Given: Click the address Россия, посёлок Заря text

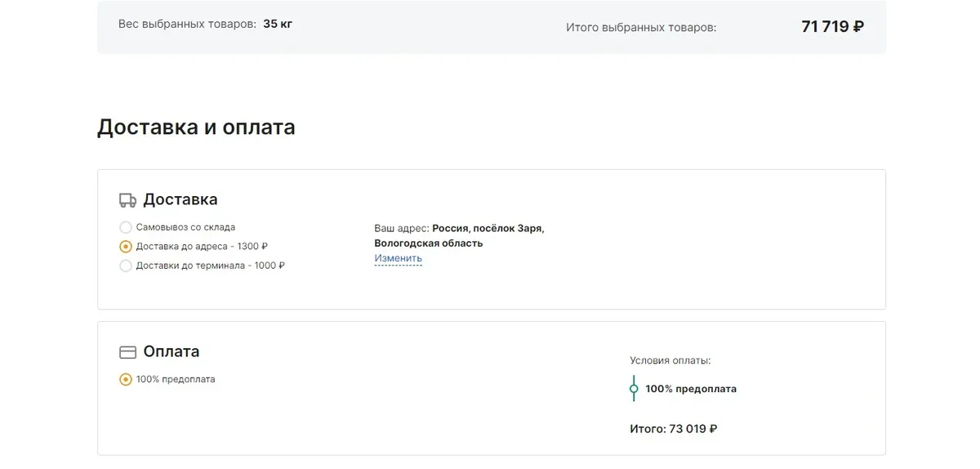Looking at the screenshot, I should click(488, 229).
